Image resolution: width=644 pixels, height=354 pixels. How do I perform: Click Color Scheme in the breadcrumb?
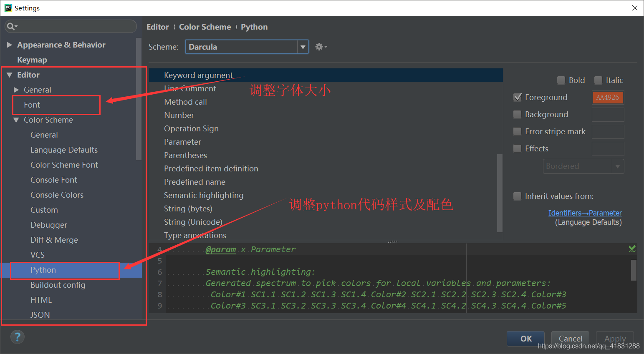coord(205,27)
